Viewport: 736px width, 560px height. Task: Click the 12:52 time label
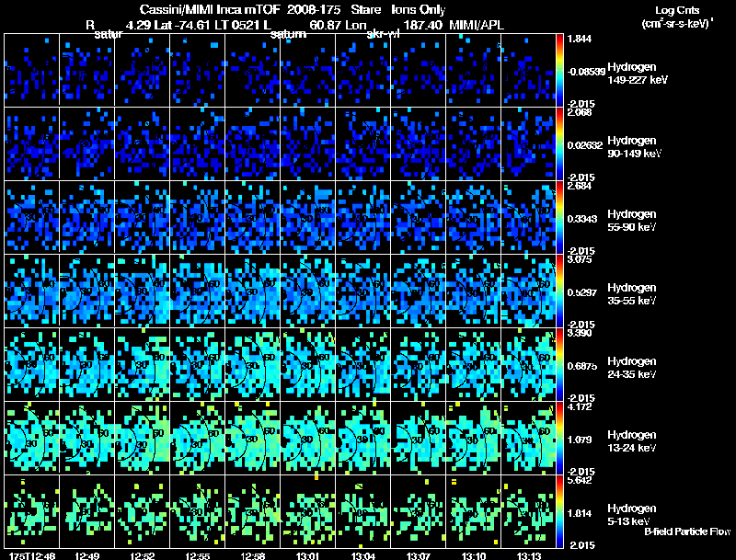coord(143,555)
